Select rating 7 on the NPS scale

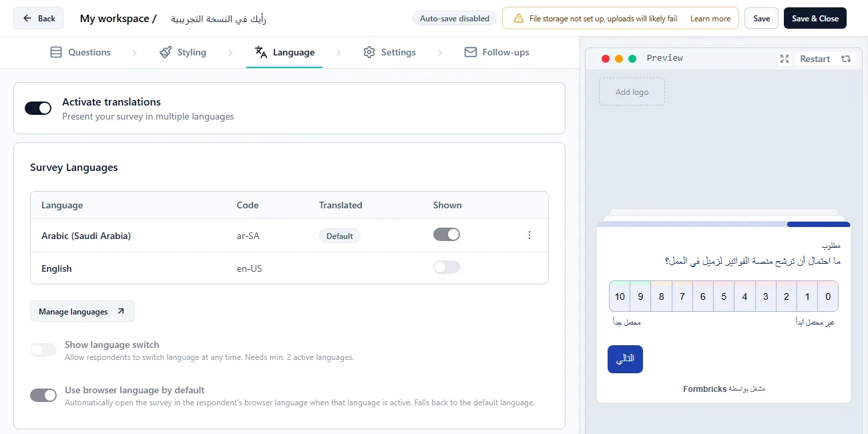point(682,296)
